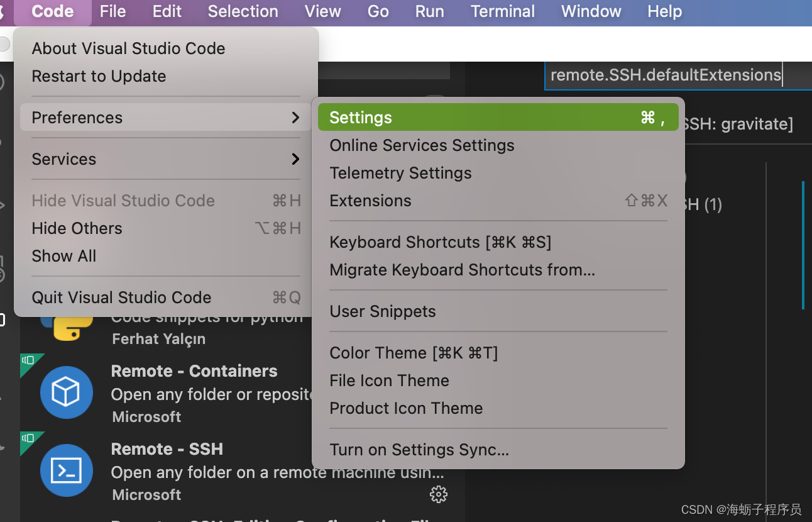Click the Remote - SSH extension title
This screenshot has width=812, height=522.
click(167, 449)
